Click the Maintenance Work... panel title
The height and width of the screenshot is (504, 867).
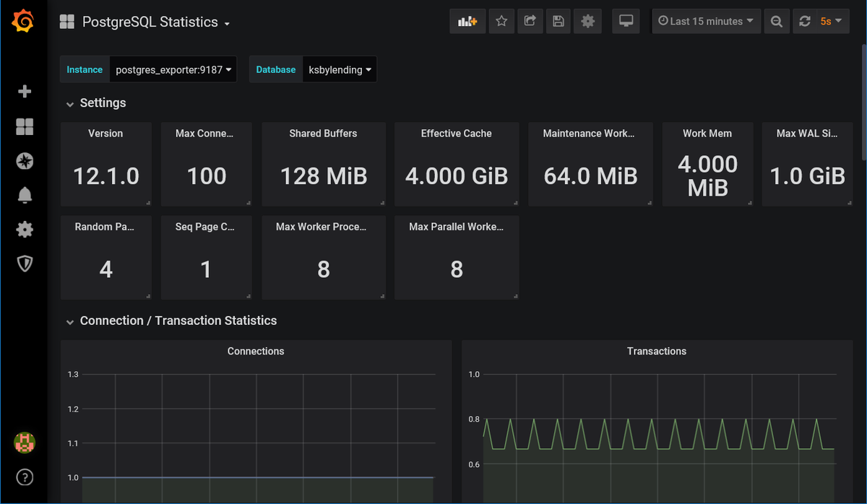coord(589,134)
